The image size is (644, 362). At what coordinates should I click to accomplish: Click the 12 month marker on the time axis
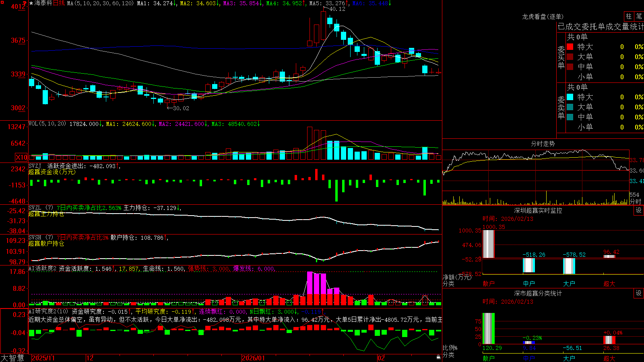(x=90, y=358)
